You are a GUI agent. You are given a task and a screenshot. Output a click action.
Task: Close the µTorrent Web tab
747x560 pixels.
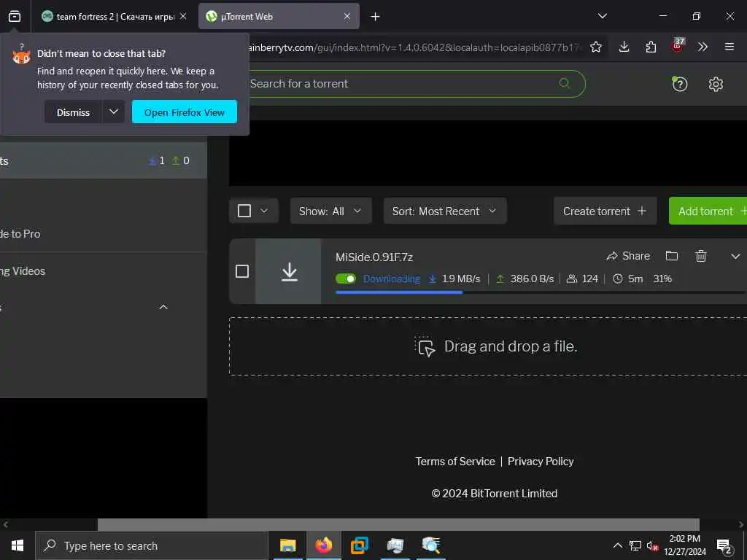(x=347, y=16)
